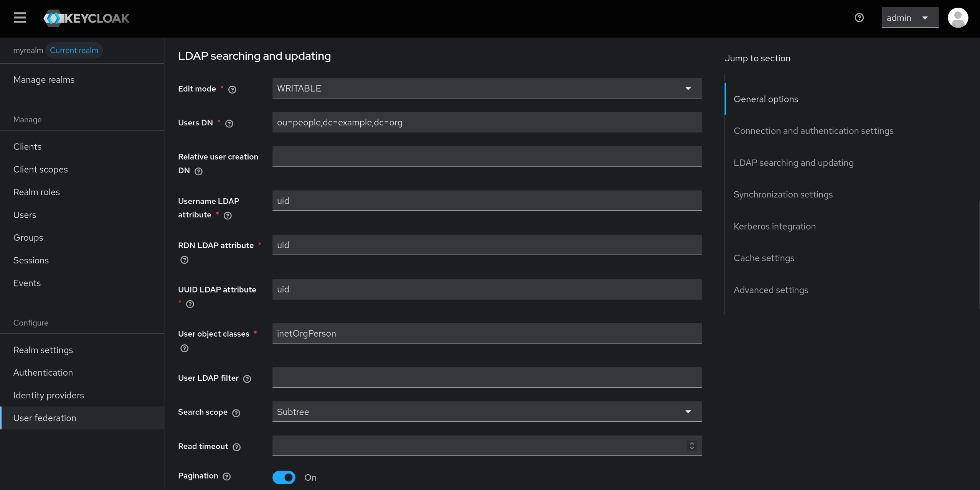Show help for User LDAP filter
Screen dimensions: 980x490
pos(247,379)
